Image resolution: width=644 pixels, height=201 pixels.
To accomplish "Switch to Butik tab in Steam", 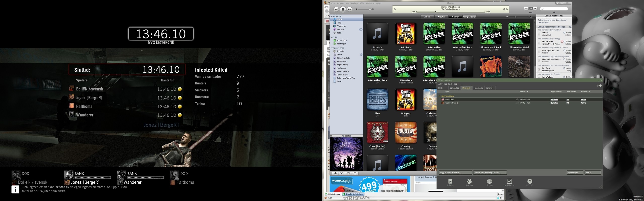I will pos(442,88).
